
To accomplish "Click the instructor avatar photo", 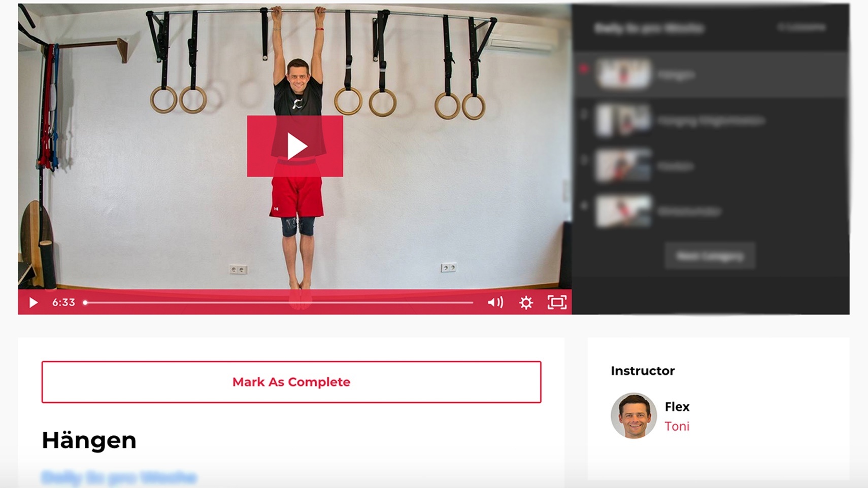I will click(x=633, y=415).
